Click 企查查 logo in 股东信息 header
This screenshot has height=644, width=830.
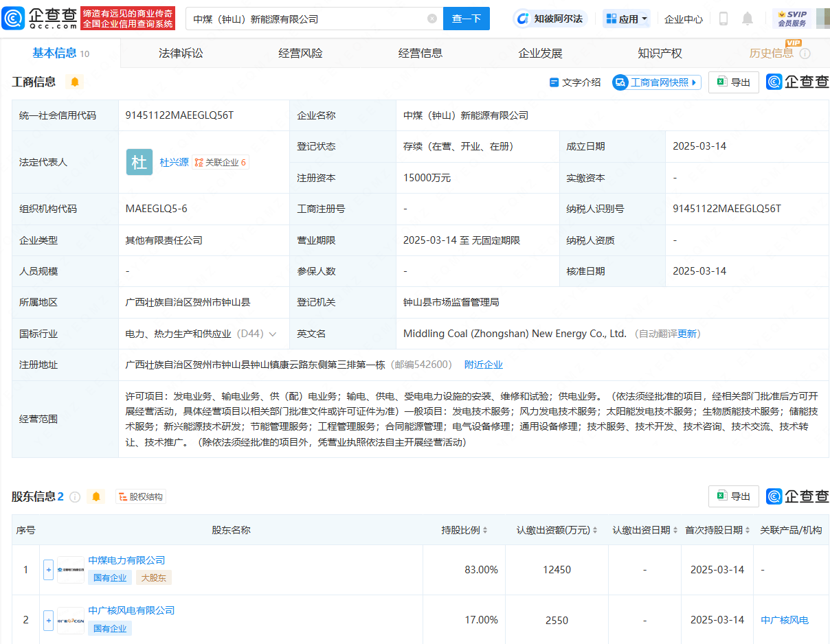click(798, 496)
